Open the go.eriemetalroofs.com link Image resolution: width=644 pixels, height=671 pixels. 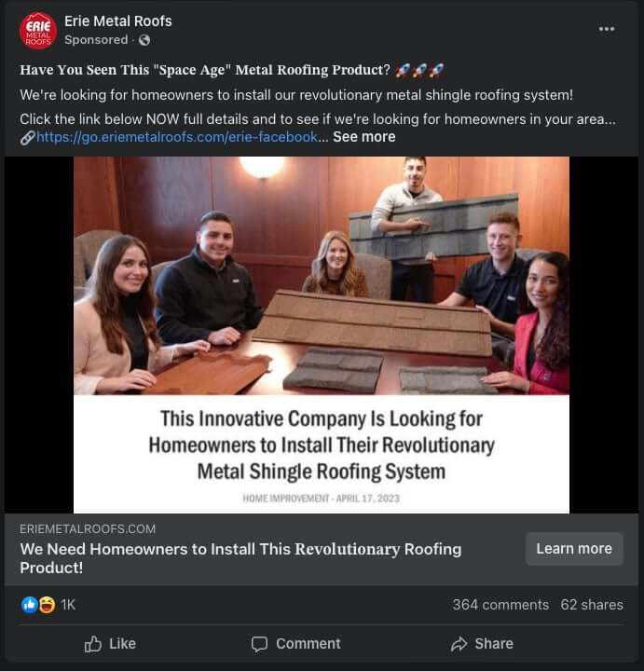pyautogui.click(x=177, y=137)
